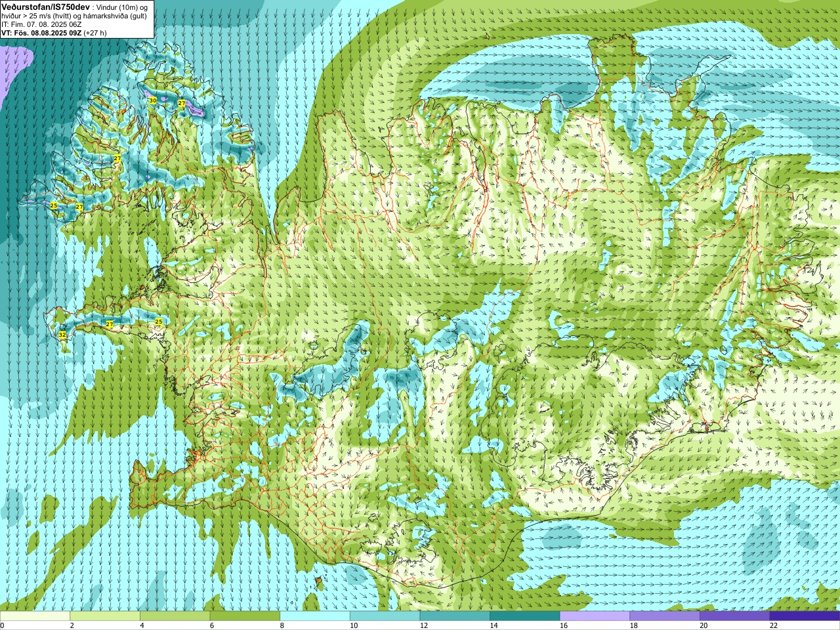Screen dimensions: 840x630
Task: Click the legend scale label '0'
Action: (x=2, y=625)
